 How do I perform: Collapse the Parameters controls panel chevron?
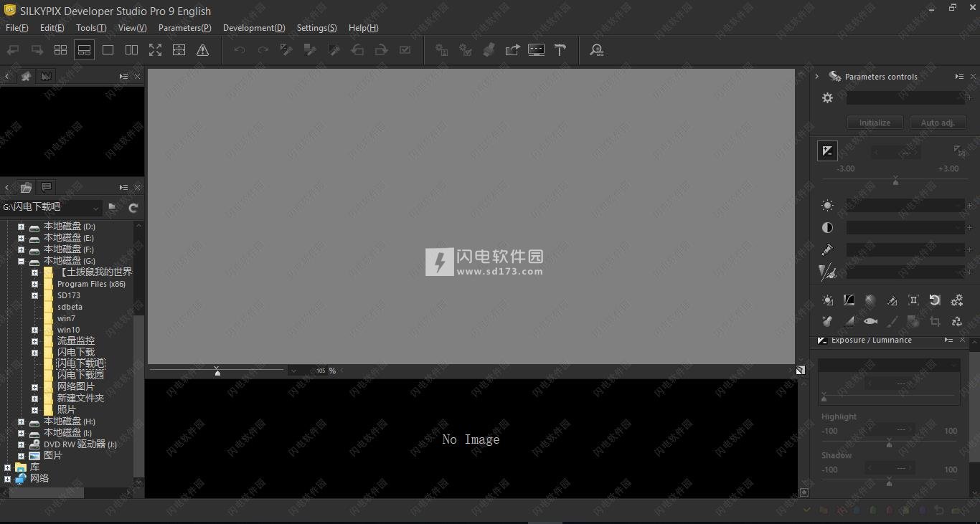(x=816, y=77)
